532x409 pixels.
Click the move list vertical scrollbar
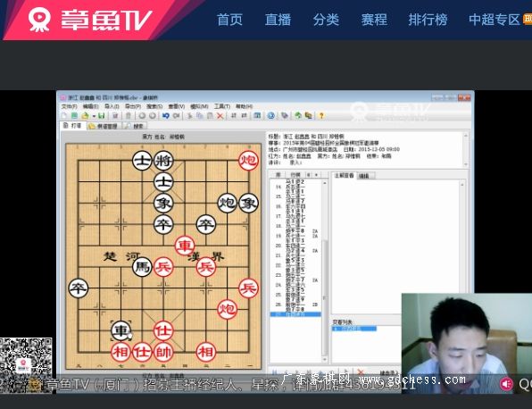click(x=324, y=271)
